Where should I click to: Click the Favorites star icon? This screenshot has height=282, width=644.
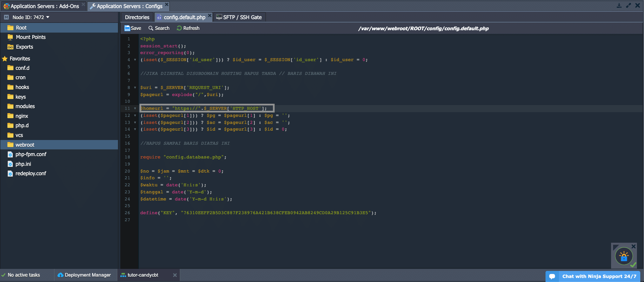(x=5, y=58)
